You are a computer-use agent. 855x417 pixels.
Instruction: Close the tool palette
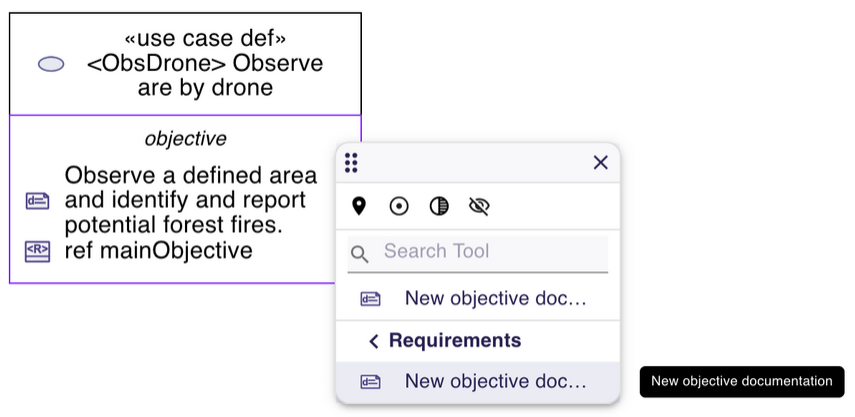600,163
